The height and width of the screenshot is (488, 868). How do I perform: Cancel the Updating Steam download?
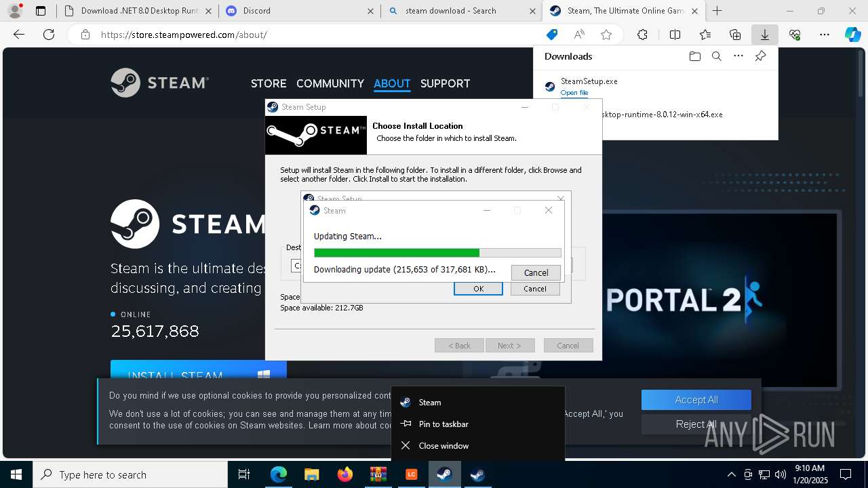pyautogui.click(x=536, y=272)
